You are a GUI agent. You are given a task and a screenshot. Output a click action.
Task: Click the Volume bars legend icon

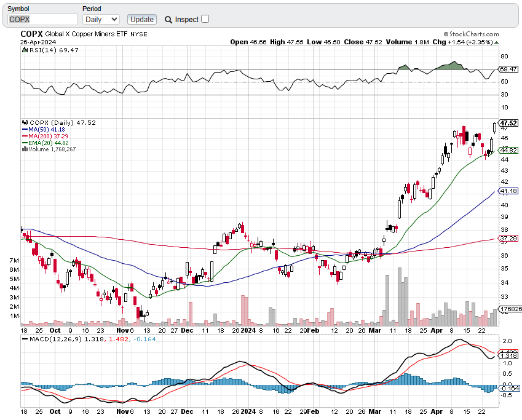coord(25,149)
